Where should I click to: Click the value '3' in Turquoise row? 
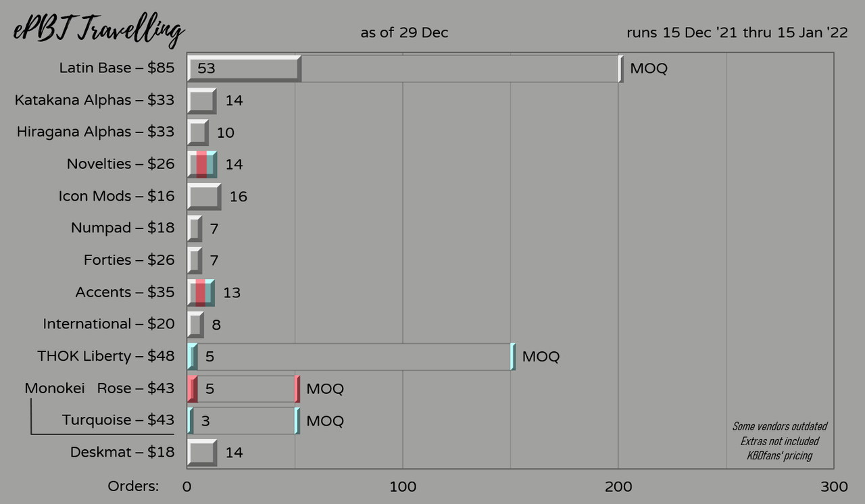(x=205, y=421)
